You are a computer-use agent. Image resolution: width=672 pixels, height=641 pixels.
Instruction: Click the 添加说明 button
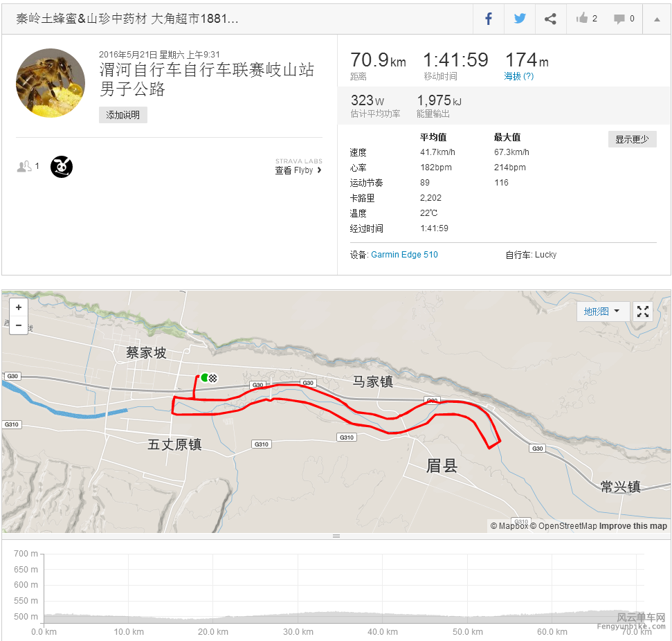click(123, 115)
